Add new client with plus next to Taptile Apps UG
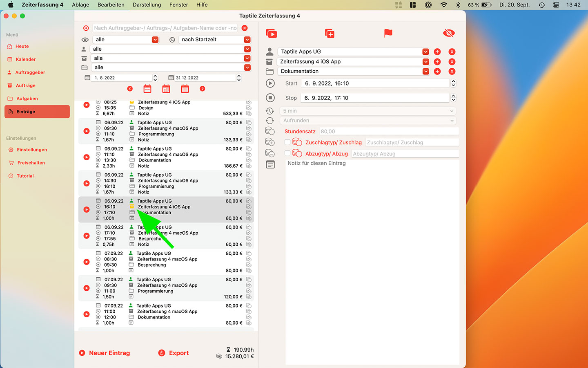 click(x=437, y=52)
